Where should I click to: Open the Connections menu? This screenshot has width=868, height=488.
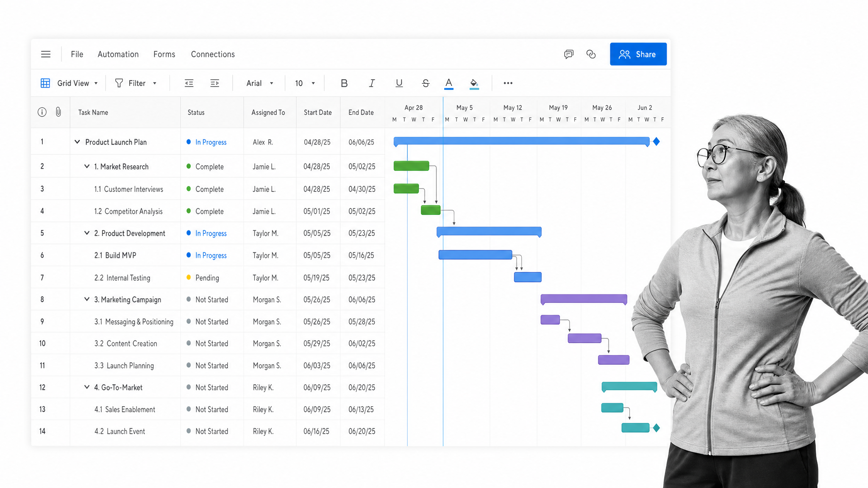coord(213,54)
